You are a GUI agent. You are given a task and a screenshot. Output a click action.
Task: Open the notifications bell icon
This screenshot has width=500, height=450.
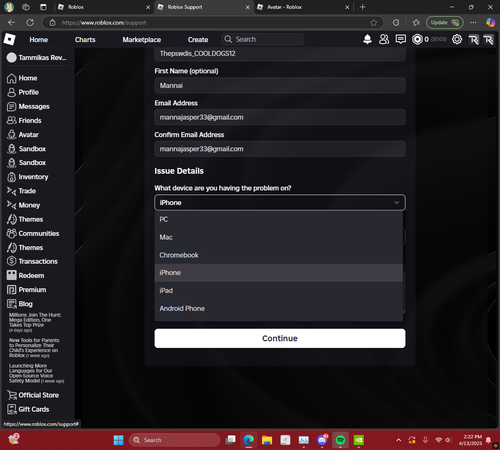pos(367,39)
